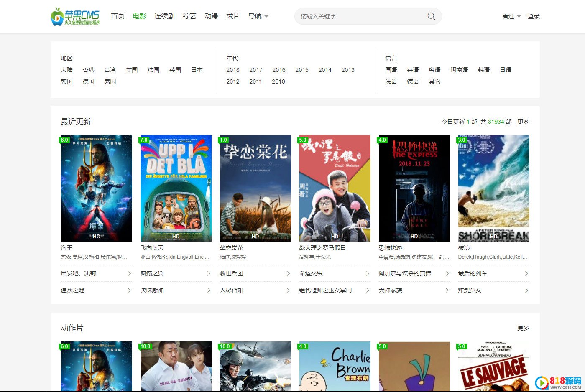This screenshot has height=392, width=585.
Task: Click the search magnifier icon
Action: (431, 16)
